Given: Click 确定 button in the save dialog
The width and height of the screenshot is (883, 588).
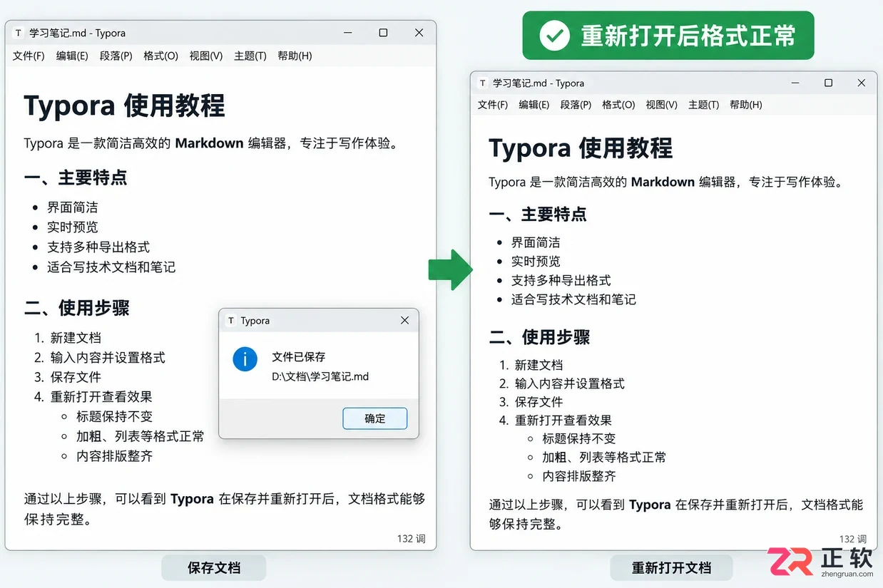Looking at the screenshot, I should (x=375, y=418).
